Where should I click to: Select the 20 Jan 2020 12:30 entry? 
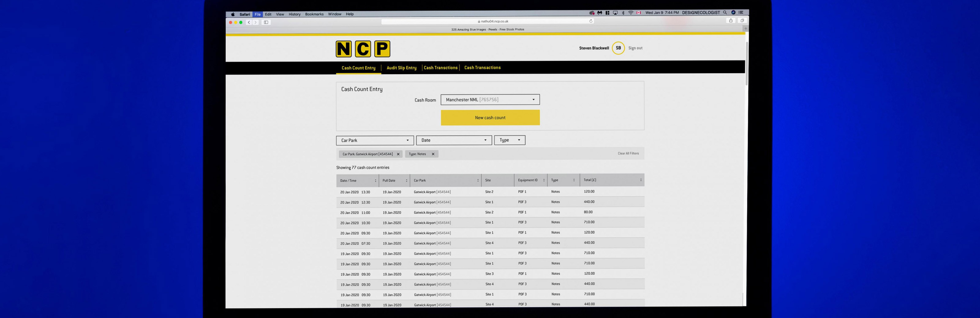(490, 202)
